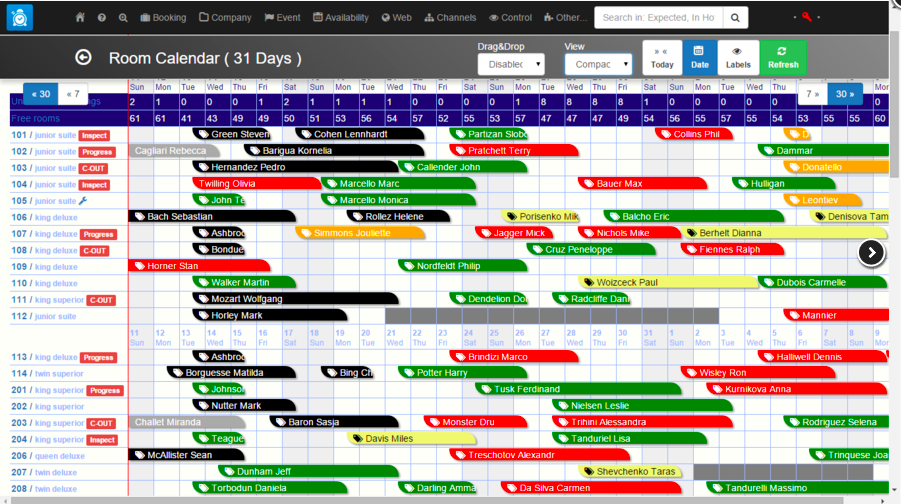The height and width of the screenshot is (504, 901).
Task: Open room 106 king deluxe link
Action: pos(44,217)
